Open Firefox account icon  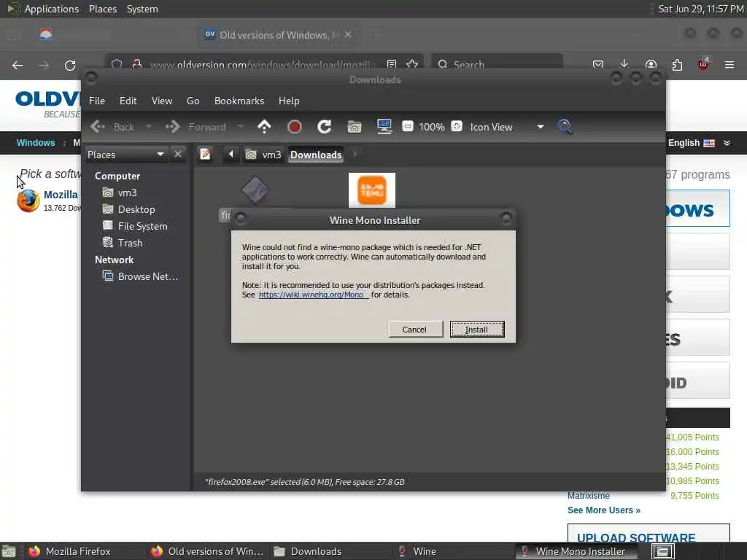[x=651, y=64]
